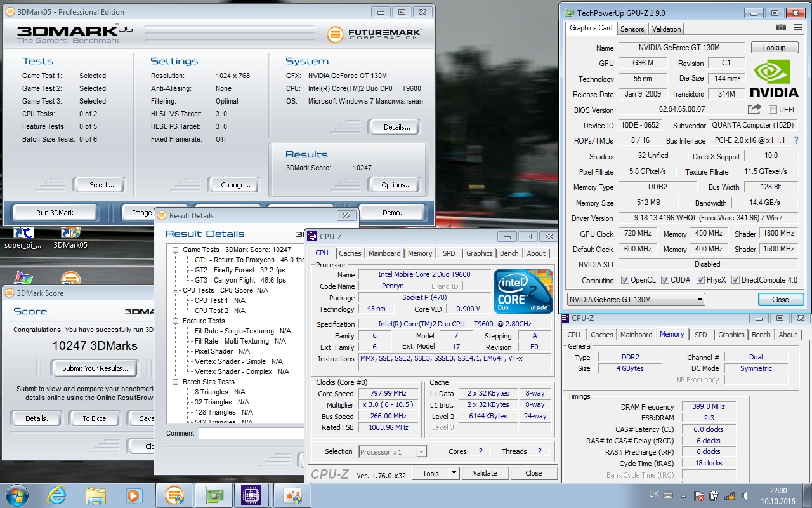
Task: Switch to the 3DMark05 taskbar button
Action: (x=174, y=495)
